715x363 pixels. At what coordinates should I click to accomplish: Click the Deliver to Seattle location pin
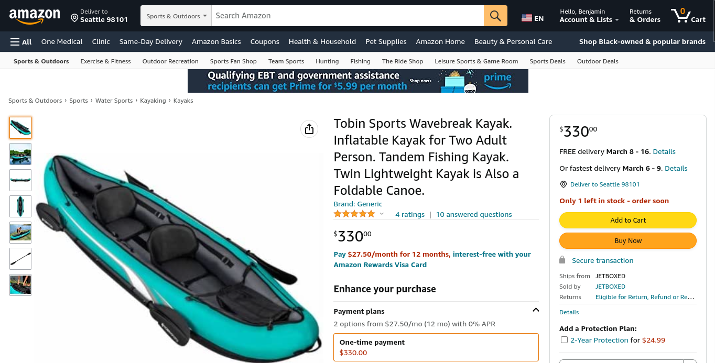pos(74,18)
